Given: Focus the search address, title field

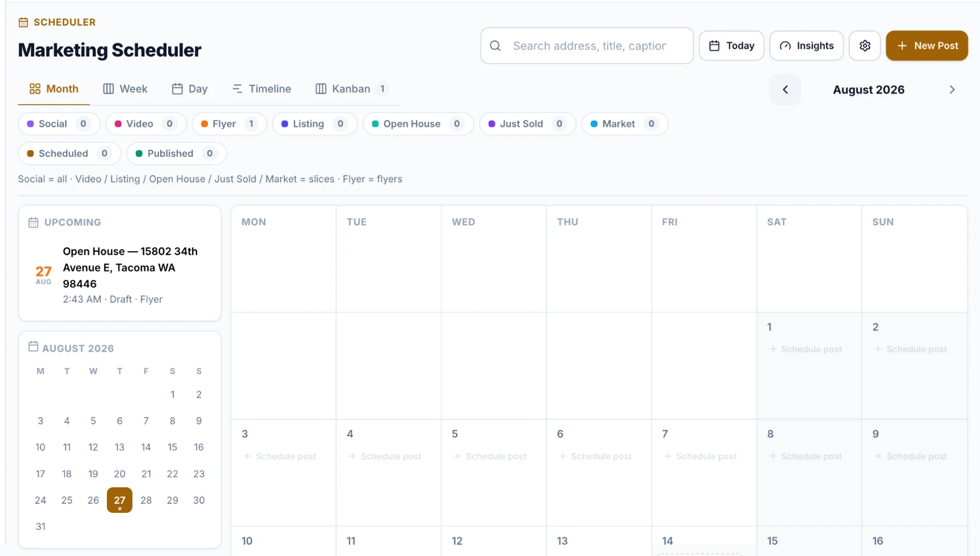Looking at the screenshot, I should pyautogui.click(x=587, y=46).
